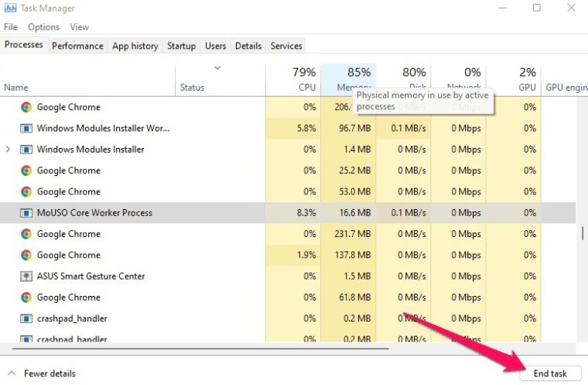The width and height of the screenshot is (588, 385).
Task: Sort processes by the Name column header
Action: pos(87,80)
